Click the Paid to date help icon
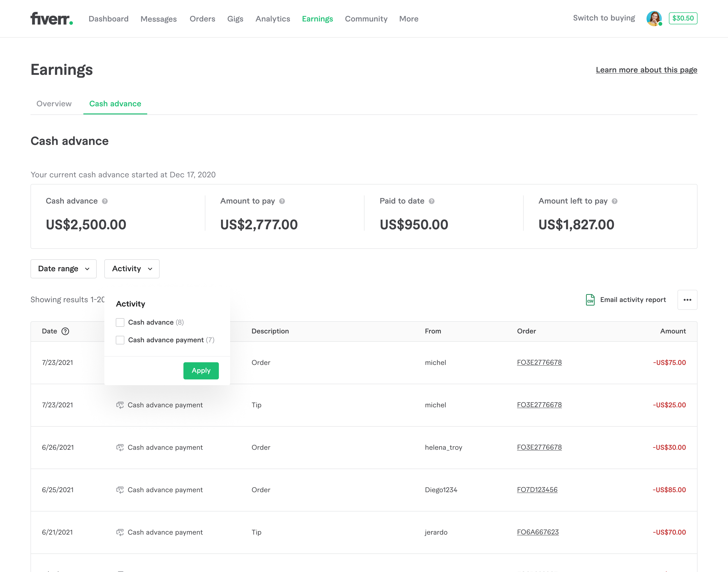The image size is (728, 572). (431, 201)
